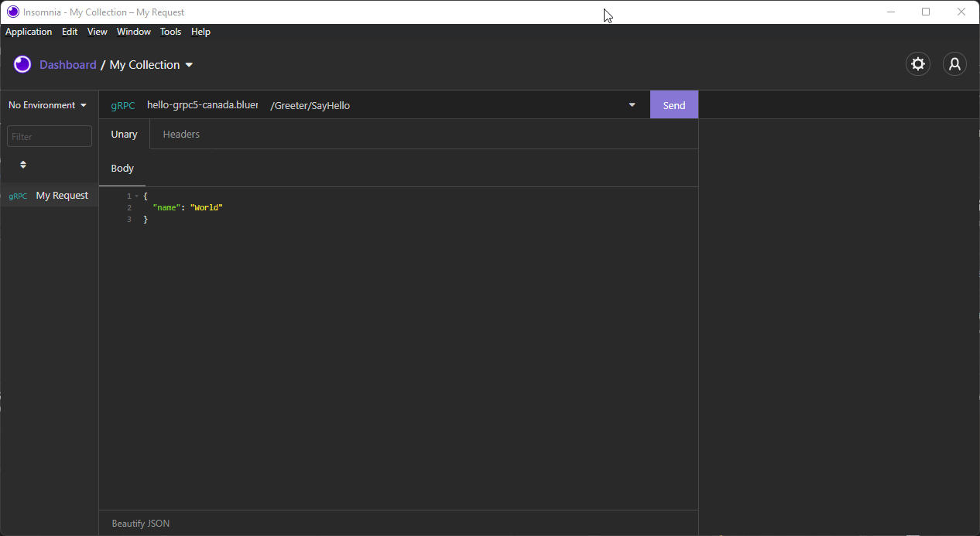Go to the Dashboard link
980x536 pixels.
tap(68, 65)
